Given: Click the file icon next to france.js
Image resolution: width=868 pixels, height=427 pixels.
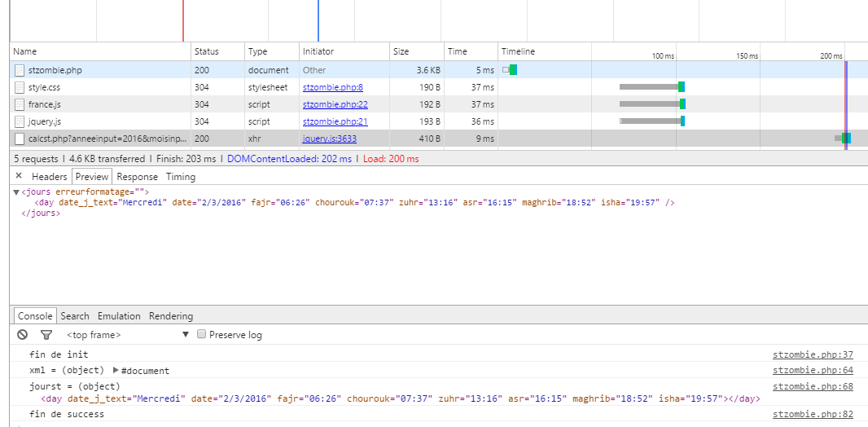Looking at the screenshot, I should coord(20,104).
